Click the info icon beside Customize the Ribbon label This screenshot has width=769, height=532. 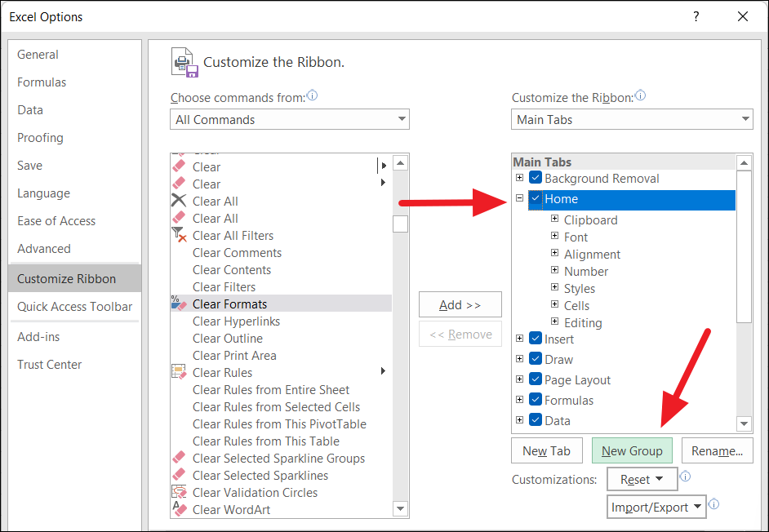coord(640,95)
